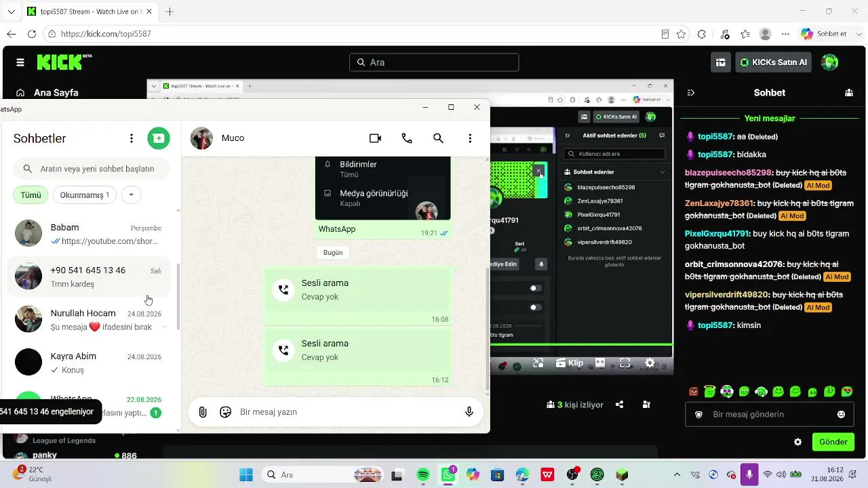Open browser extensions puzzle icon

[702, 34]
